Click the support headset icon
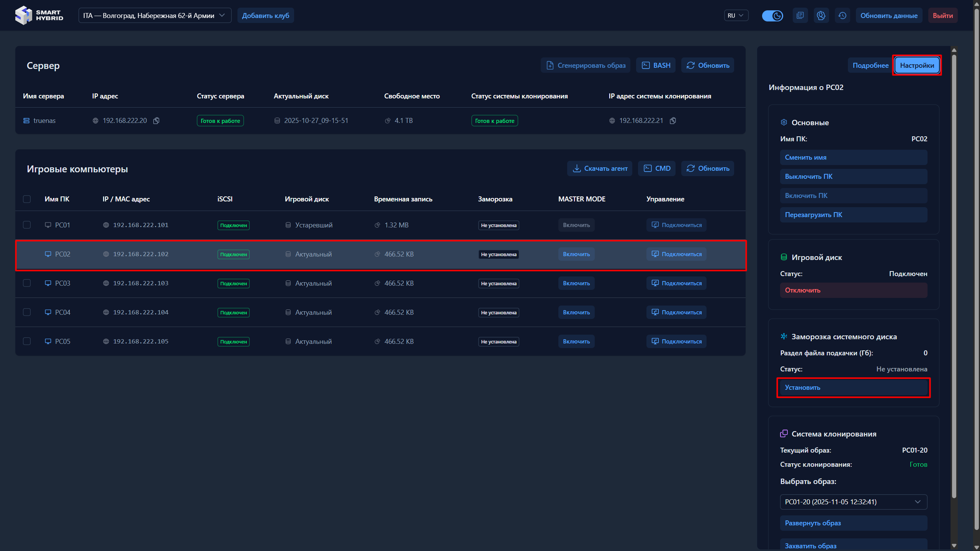Image resolution: width=980 pixels, height=551 pixels. click(821, 16)
